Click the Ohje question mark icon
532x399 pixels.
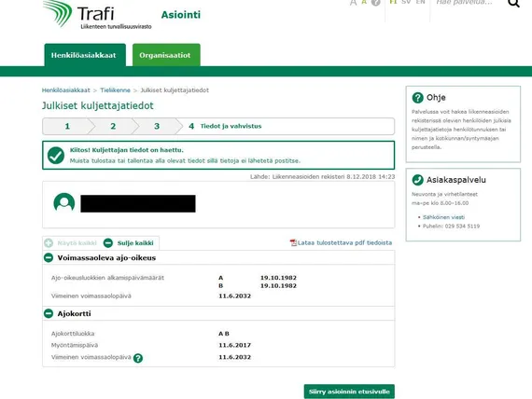pyautogui.click(x=417, y=98)
